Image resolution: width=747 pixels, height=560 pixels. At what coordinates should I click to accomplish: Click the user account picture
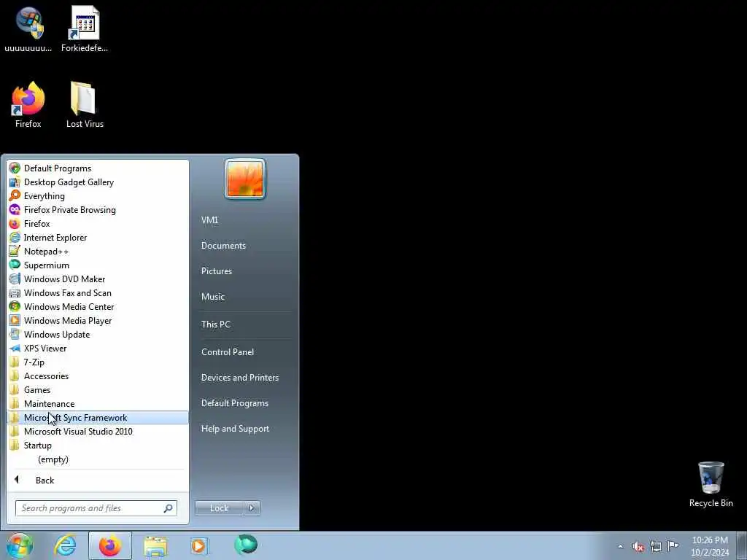(x=245, y=179)
